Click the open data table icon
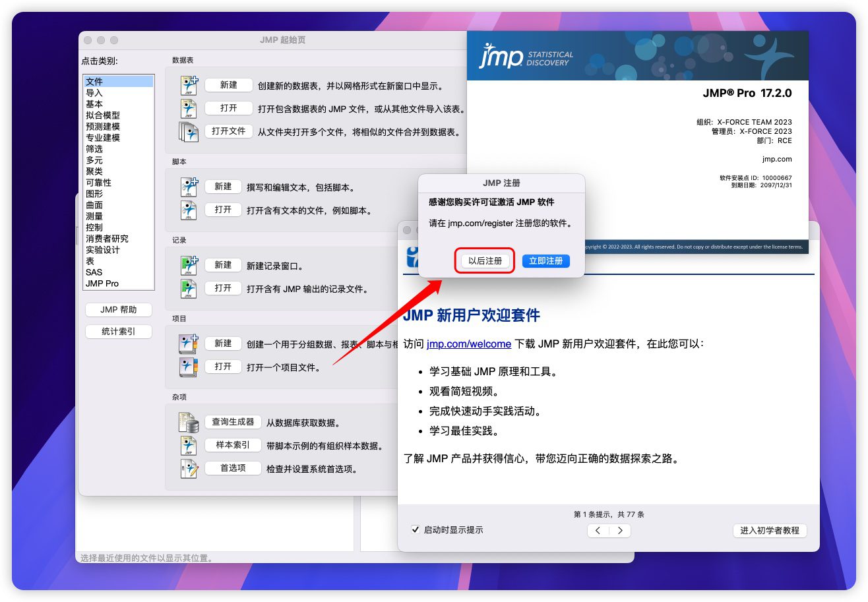The width and height of the screenshot is (868, 602). click(x=189, y=109)
